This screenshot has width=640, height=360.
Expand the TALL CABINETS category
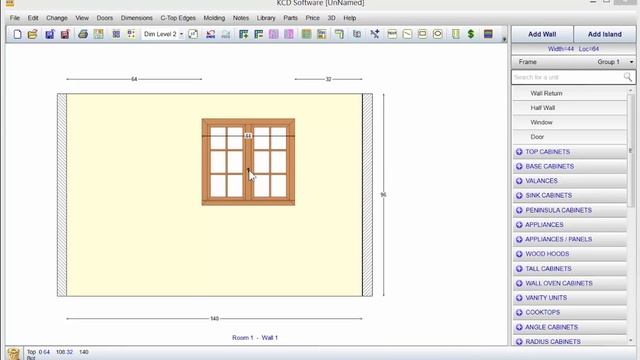pos(570,269)
